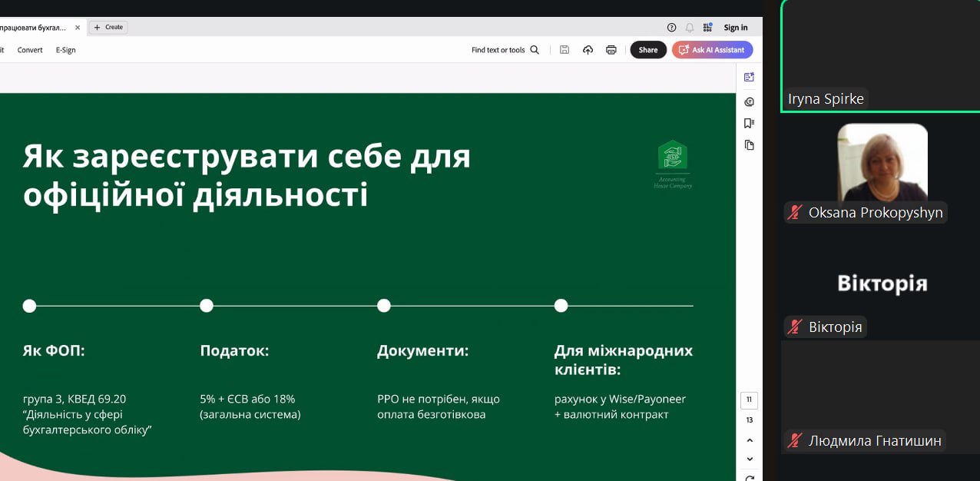
Task: Click the Share button
Action: (x=648, y=50)
